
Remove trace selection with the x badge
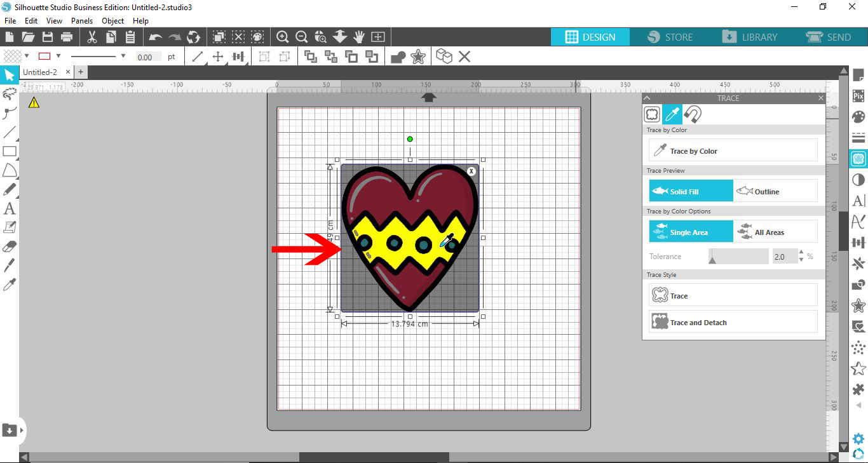pos(471,171)
